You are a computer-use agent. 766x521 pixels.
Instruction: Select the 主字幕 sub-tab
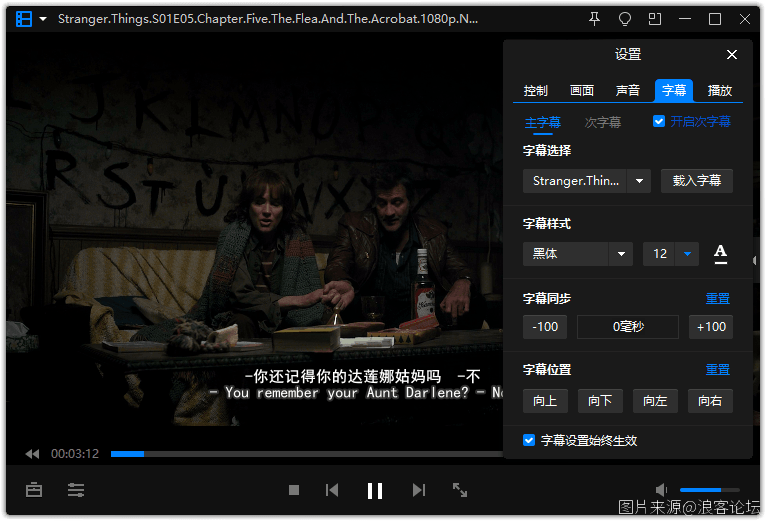coord(543,122)
